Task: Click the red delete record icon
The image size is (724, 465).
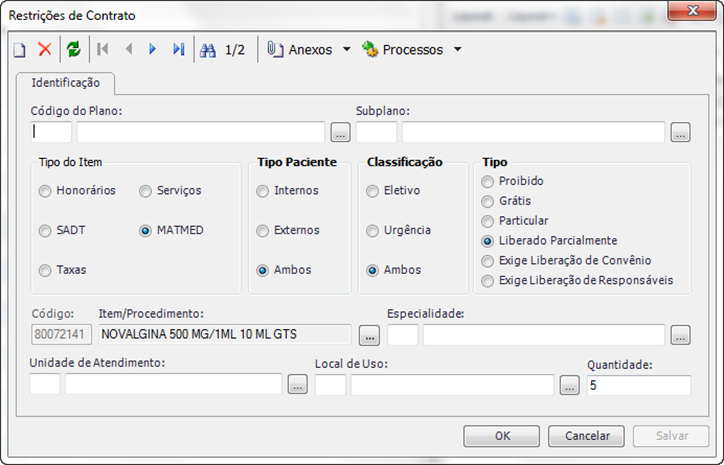Action: [44, 49]
